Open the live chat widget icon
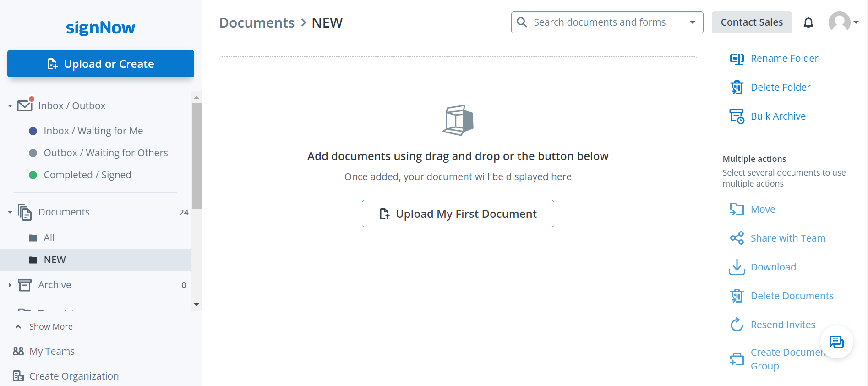This screenshot has height=386, width=868. 836,342
